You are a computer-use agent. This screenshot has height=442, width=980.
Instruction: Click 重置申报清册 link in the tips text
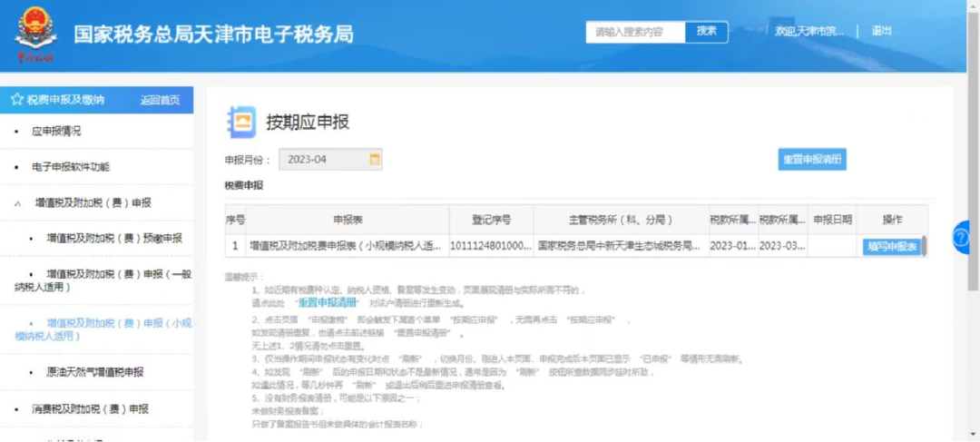point(328,302)
